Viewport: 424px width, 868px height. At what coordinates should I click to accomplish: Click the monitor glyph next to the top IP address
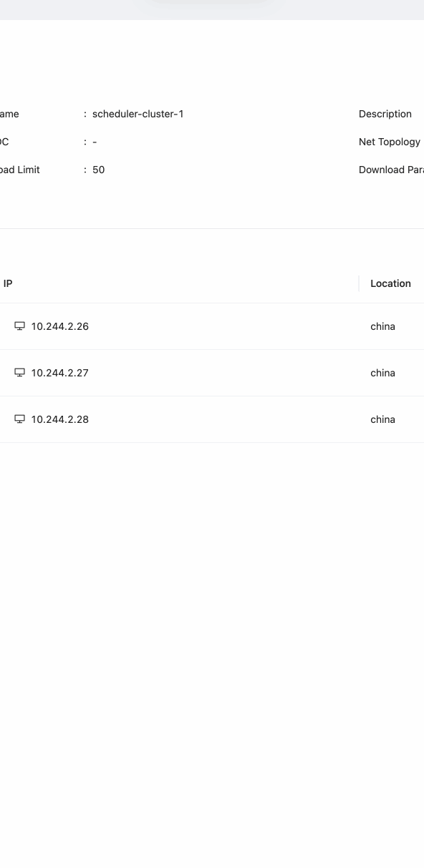(19, 326)
